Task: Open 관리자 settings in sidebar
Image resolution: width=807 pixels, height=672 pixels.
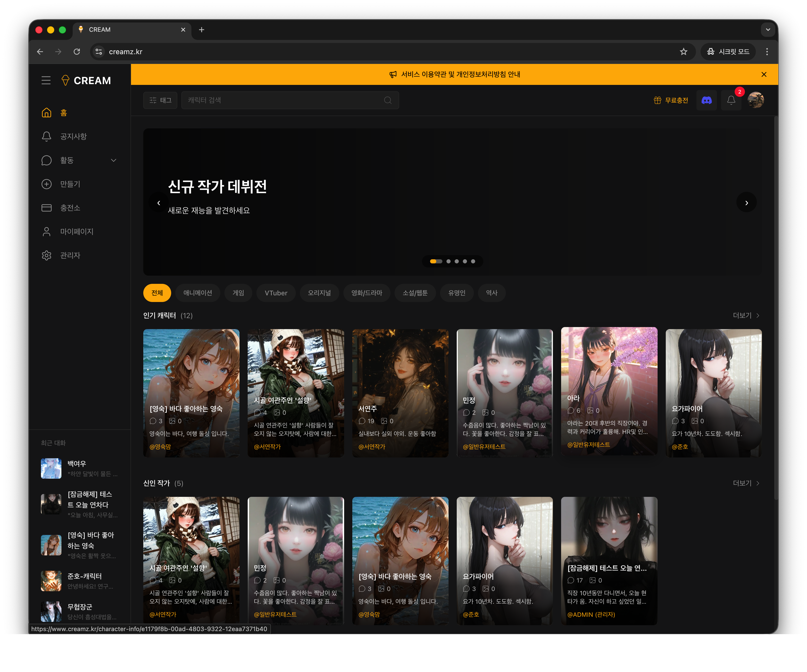Action: tap(70, 255)
